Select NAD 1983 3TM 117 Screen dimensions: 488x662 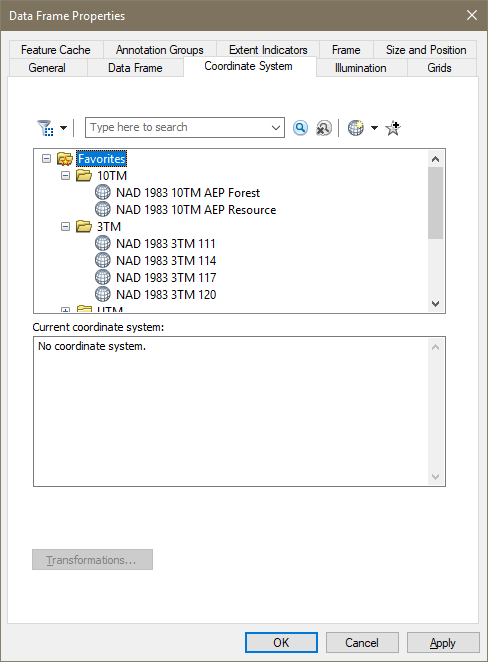coord(166,278)
